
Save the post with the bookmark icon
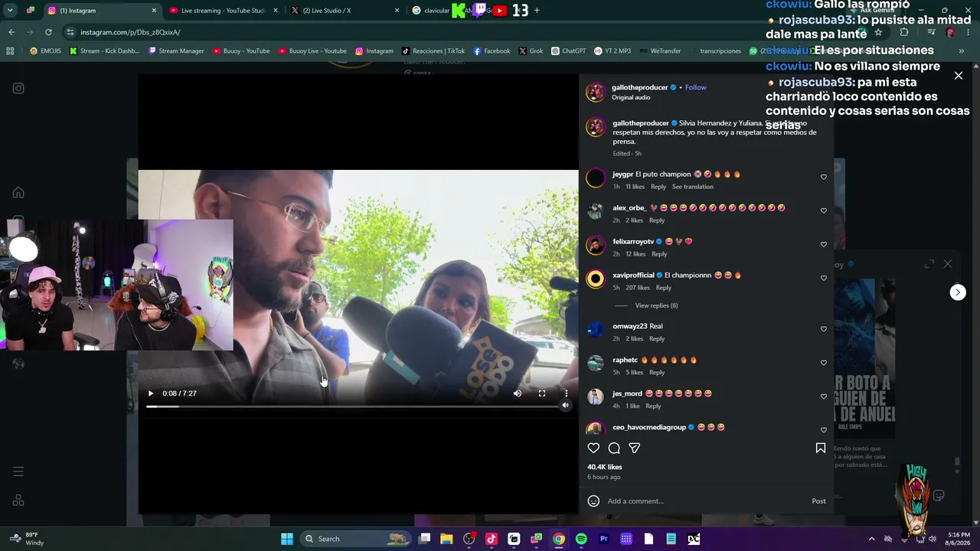pyautogui.click(x=821, y=448)
